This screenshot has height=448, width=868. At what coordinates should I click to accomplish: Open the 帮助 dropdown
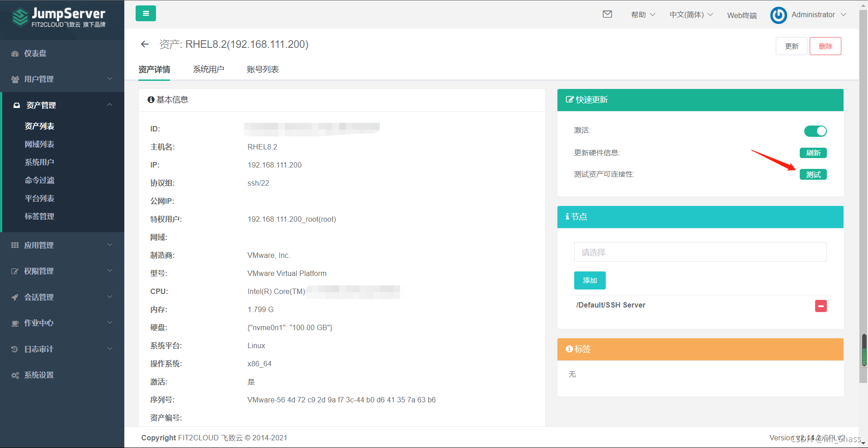pyautogui.click(x=643, y=14)
